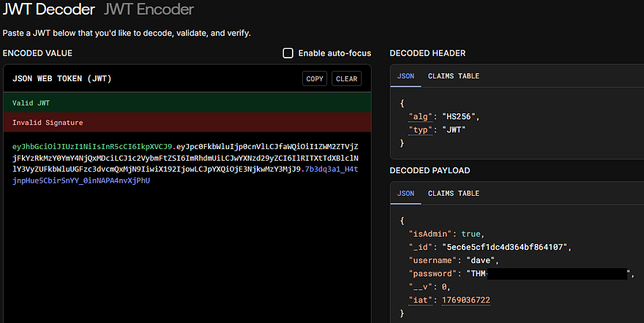This screenshot has height=323, width=644.
Task: Select the JWT Decoder tab
Action: click(x=48, y=9)
